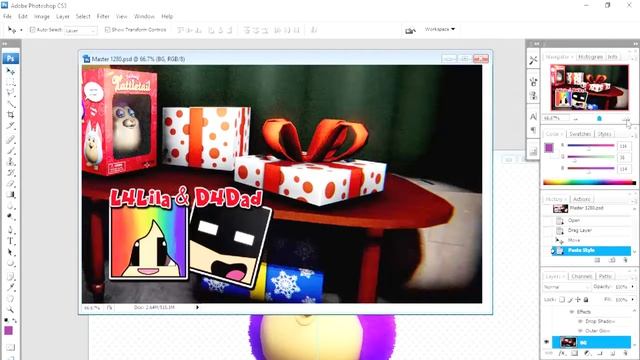Pick a color from the color ramp
The width and height of the screenshot is (640, 360).
pos(589,182)
